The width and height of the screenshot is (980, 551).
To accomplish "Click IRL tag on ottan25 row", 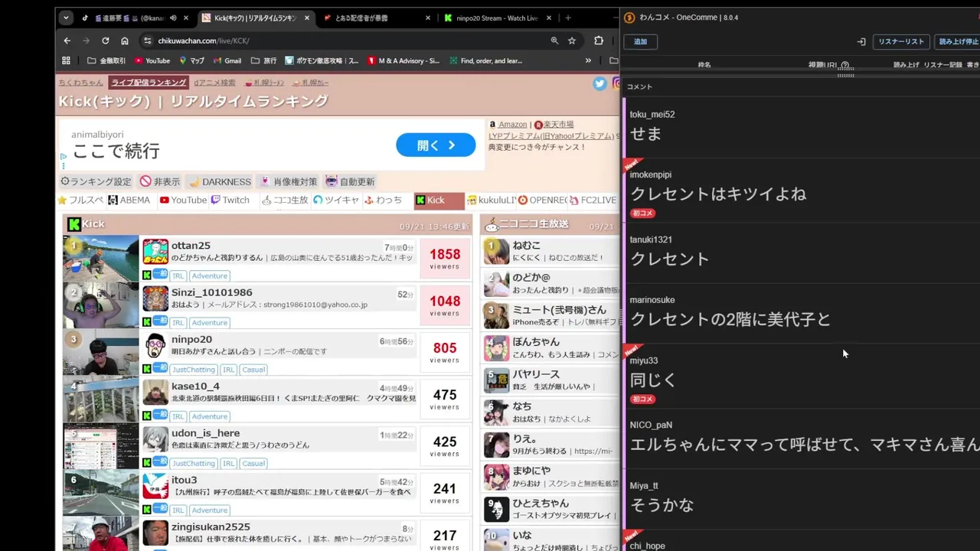I will click(178, 275).
